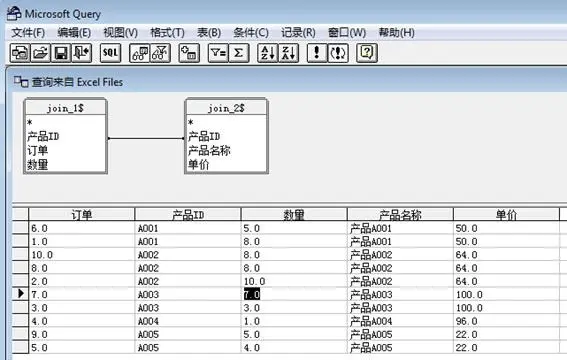Click the 订单 cell showing 10.0
This screenshot has height=360, width=567.
click(x=82, y=254)
